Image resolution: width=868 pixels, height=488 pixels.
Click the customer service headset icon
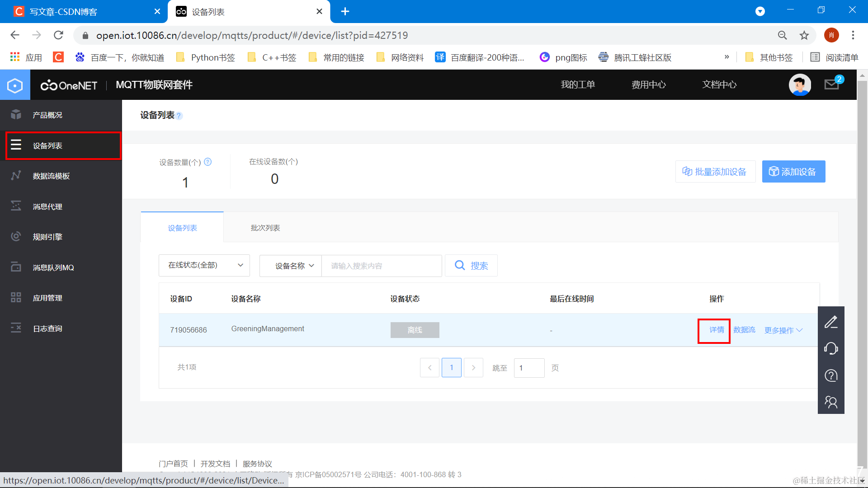click(831, 348)
